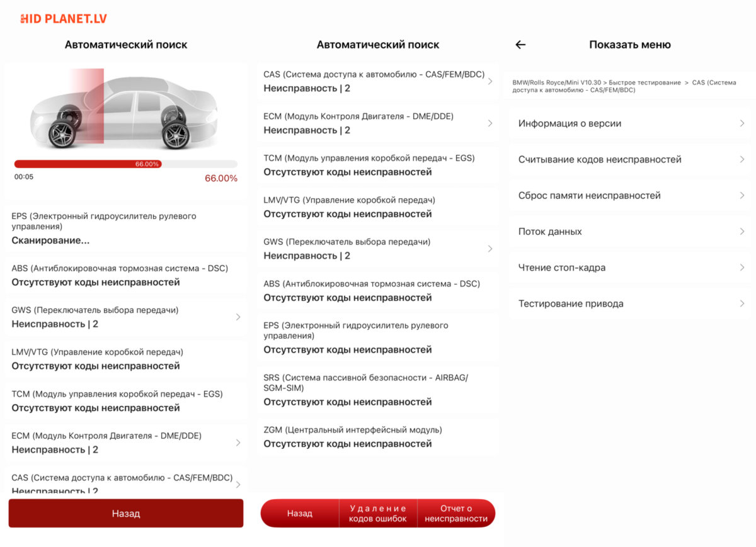Screen dimensions: 756x547
Task: Open details for ECM (Модуль Контроля Двигателя)
Action: click(x=378, y=123)
